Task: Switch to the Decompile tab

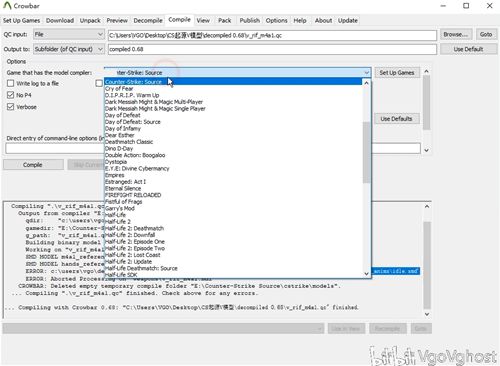Action: tap(148, 21)
